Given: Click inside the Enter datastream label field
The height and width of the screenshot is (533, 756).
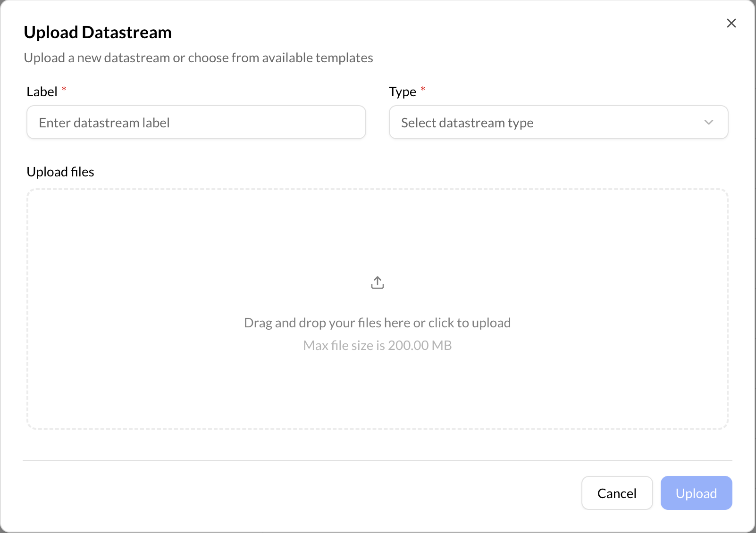Looking at the screenshot, I should coord(196,122).
